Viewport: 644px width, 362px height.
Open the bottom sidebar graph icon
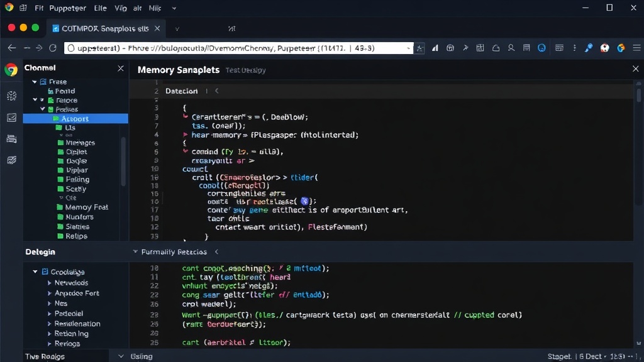coord(11,160)
